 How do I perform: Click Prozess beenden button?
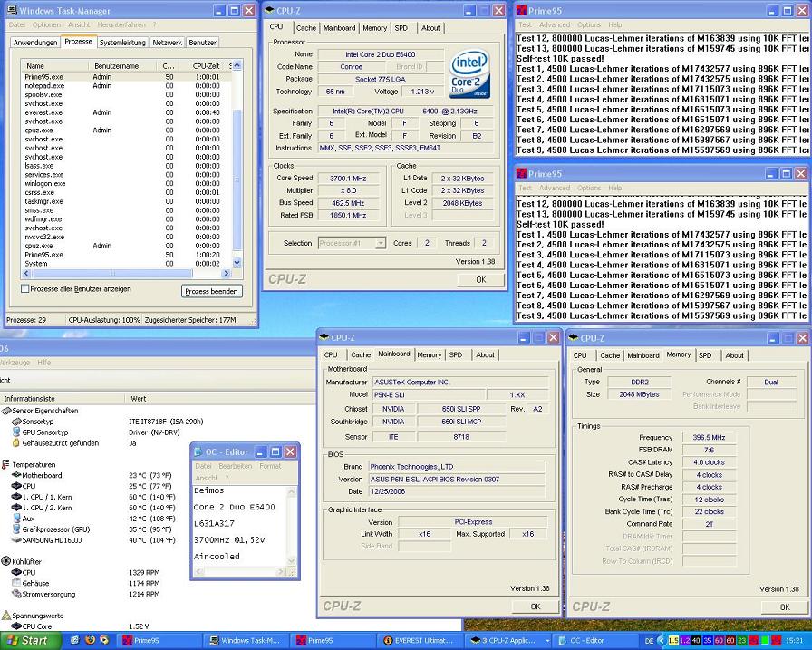tap(212, 291)
